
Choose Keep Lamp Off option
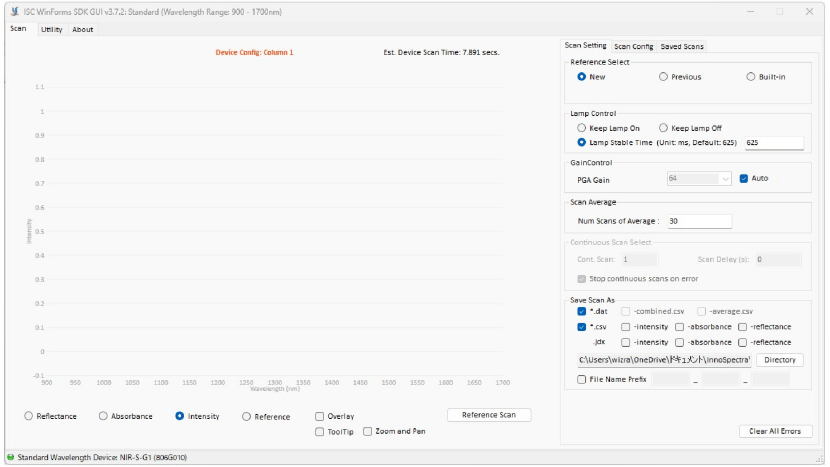pyautogui.click(x=663, y=128)
